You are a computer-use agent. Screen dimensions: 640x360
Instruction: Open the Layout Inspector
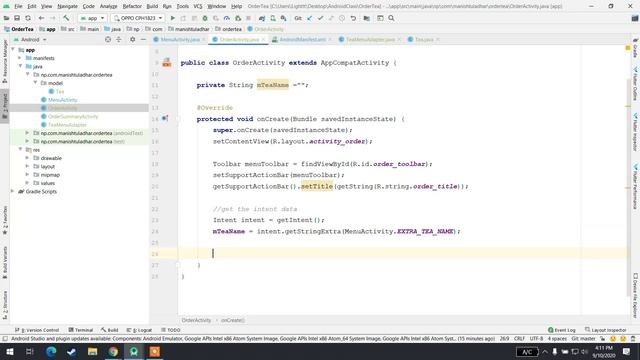coord(605,330)
